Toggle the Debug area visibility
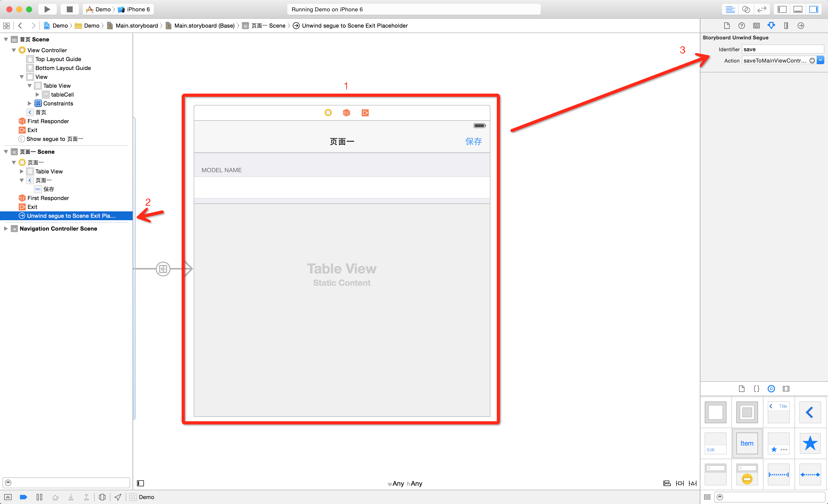This screenshot has height=504, width=828. 798,9
